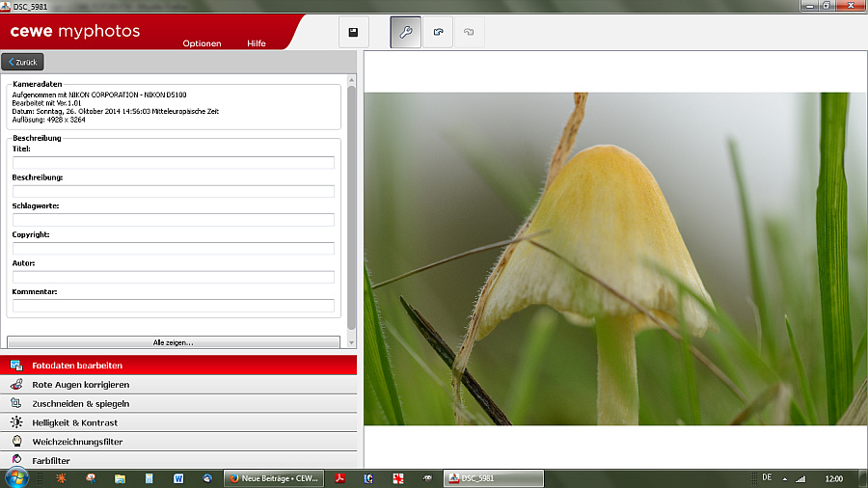Expand the Rote Augen korrigieren section

pos(80,385)
